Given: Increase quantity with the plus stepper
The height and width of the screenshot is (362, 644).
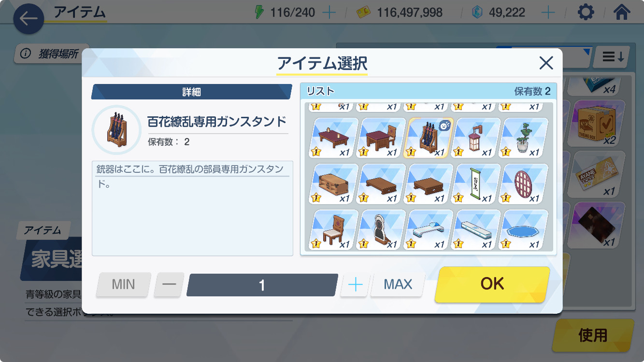Looking at the screenshot, I should point(355,284).
